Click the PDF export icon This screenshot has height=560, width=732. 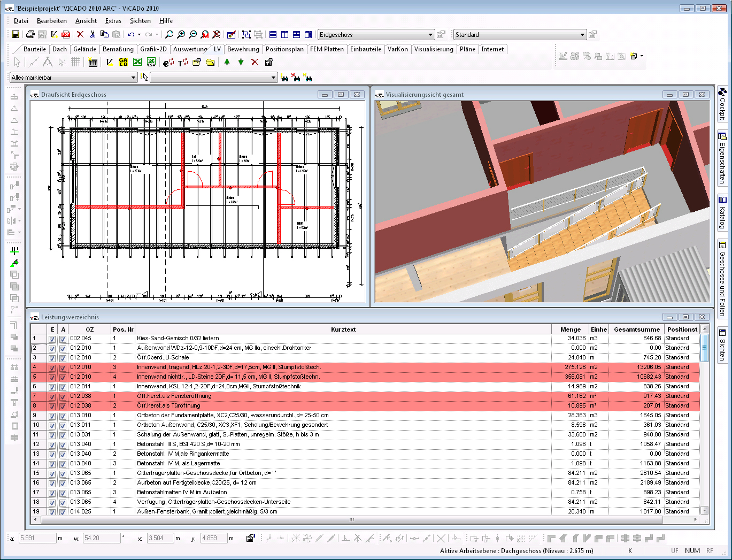pos(66,34)
